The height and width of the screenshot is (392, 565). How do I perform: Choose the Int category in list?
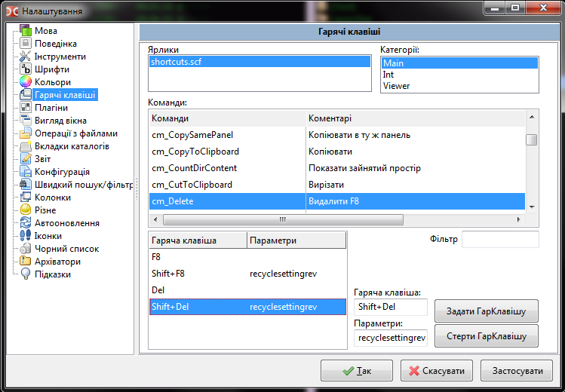[388, 75]
